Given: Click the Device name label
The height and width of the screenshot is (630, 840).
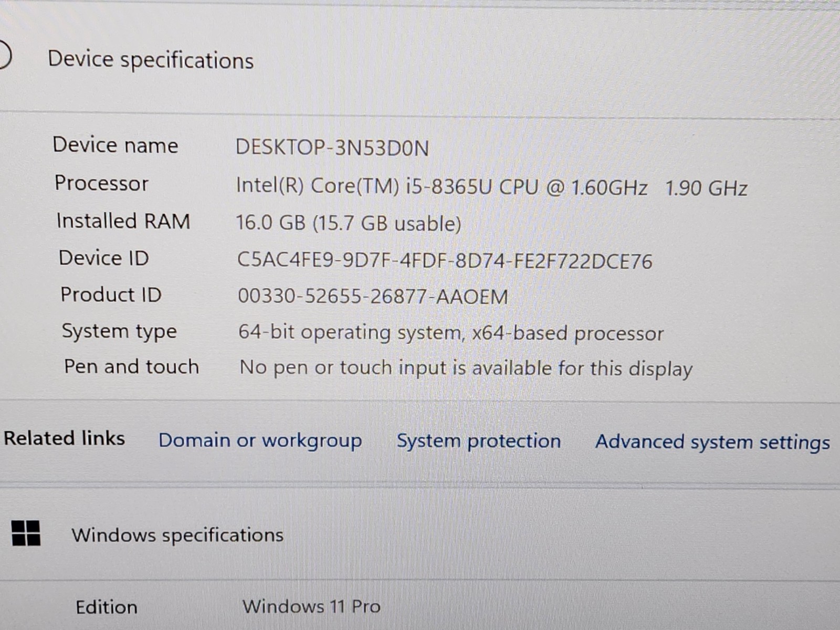Looking at the screenshot, I should tap(115, 145).
